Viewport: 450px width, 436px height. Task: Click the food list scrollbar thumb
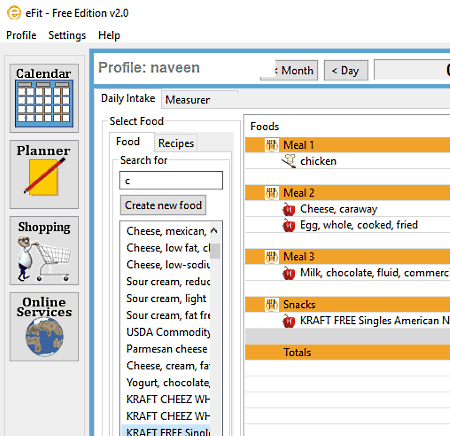pos(215,251)
